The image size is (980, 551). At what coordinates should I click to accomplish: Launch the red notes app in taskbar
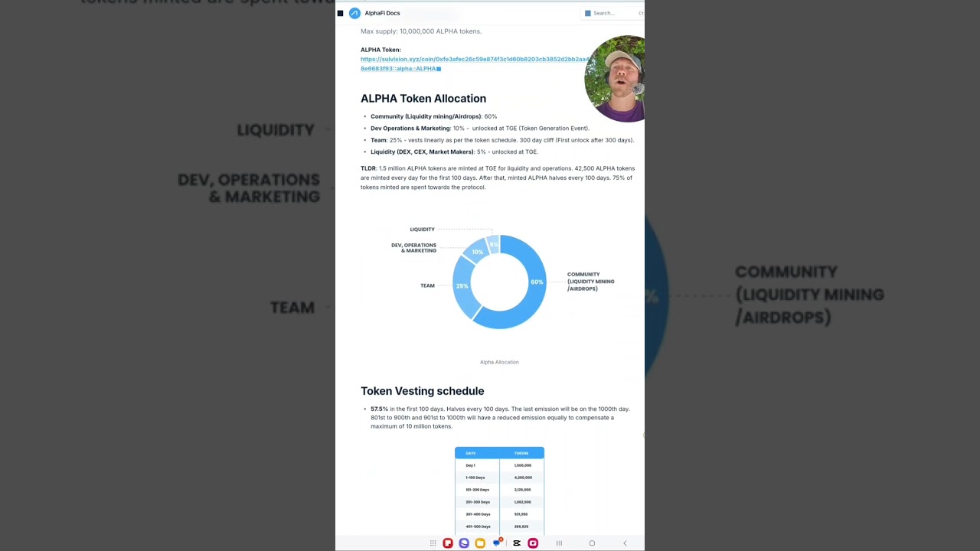tap(448, 543)
